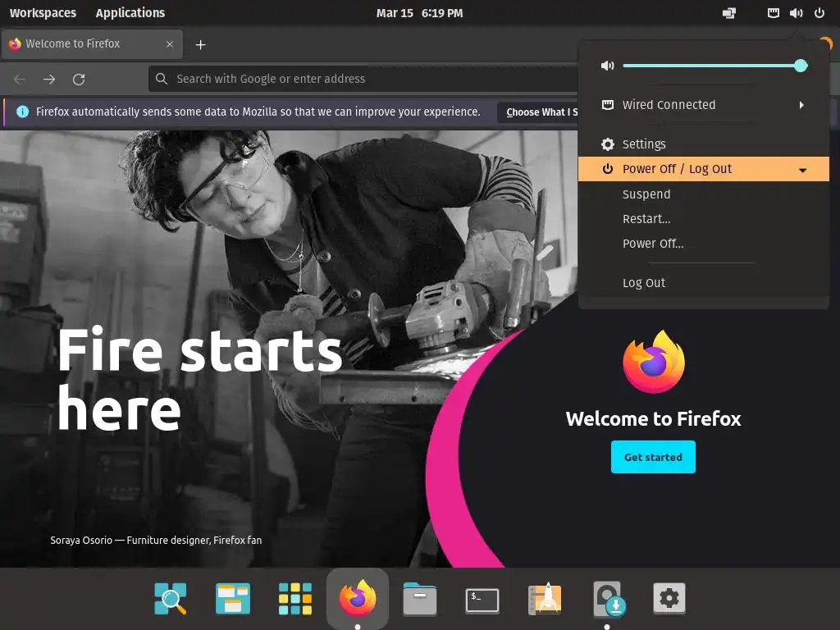Open a new Firefox tab
The width and height of the screenshot is (840, 630).
click(x=200, y=44)
